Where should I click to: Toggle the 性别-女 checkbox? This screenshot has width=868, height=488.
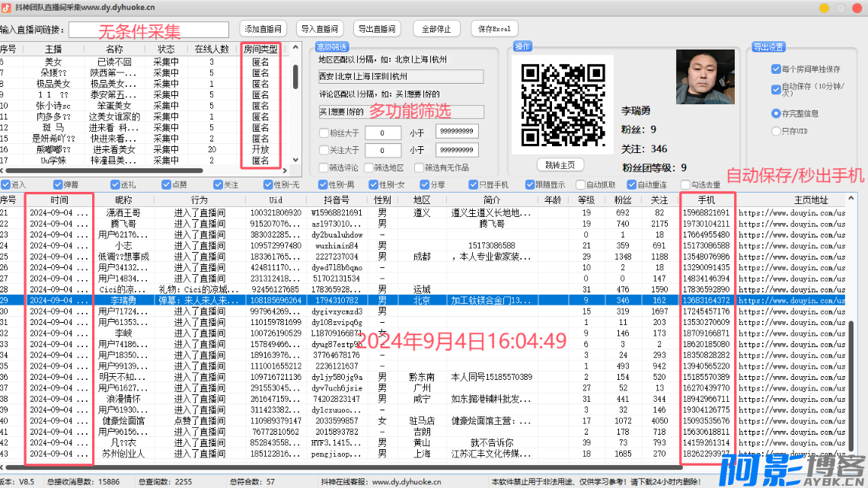(x=374, y=185)
